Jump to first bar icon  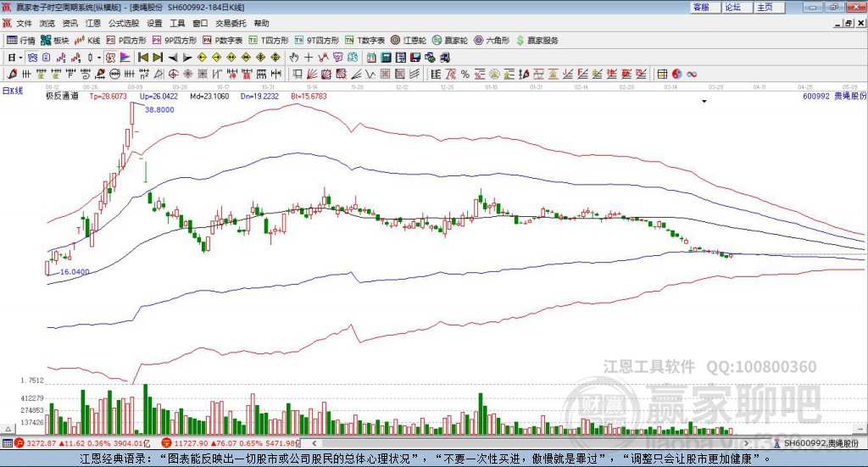(x=142, y=58)
